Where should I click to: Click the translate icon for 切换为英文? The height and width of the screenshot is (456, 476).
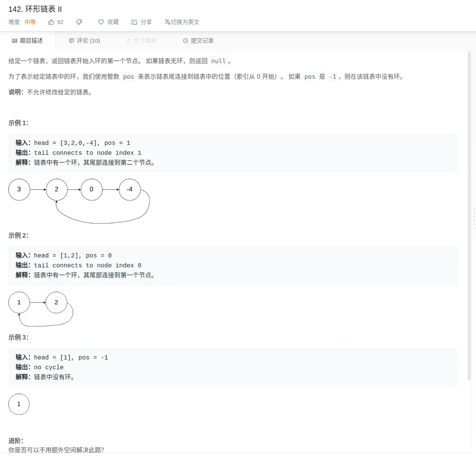167,22
